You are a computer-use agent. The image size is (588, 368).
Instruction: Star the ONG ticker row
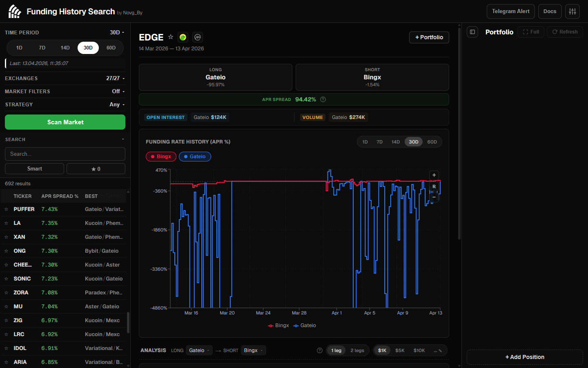tap(6, 251)
